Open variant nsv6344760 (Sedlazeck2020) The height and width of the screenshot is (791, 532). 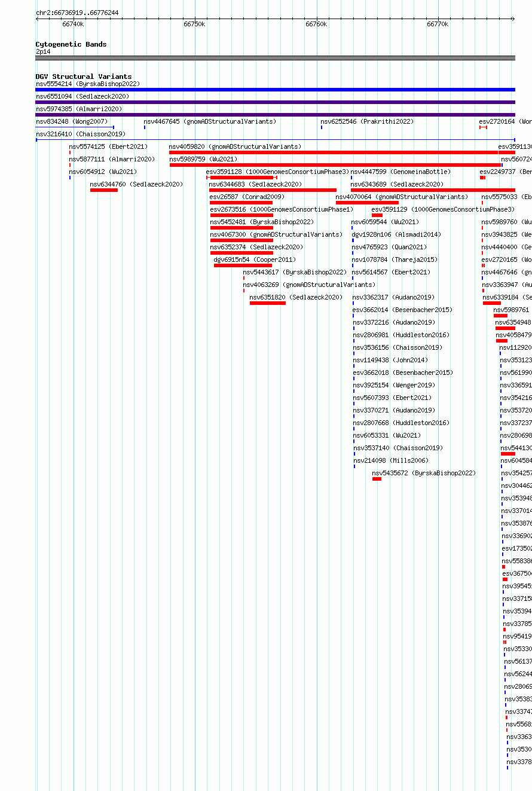pos(136,184)
